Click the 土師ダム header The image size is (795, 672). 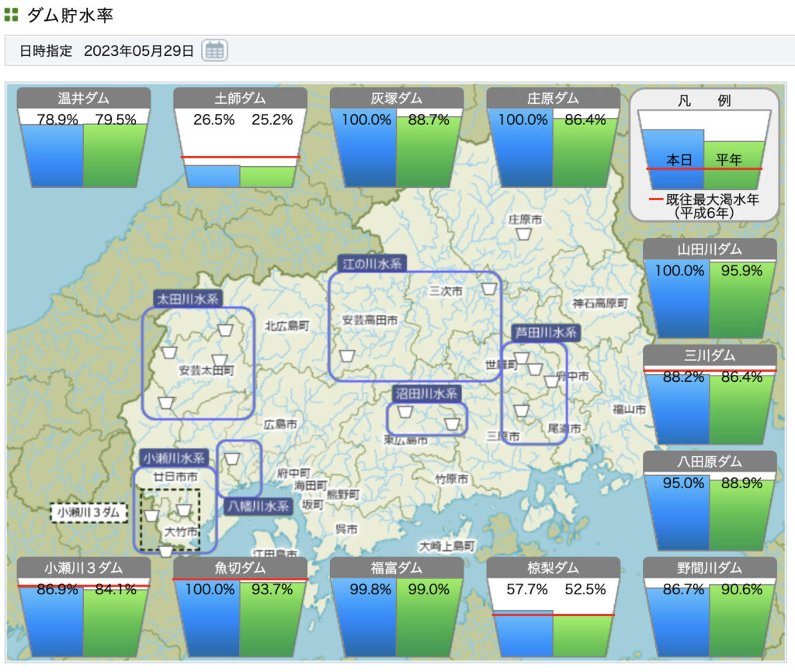[x=240, y=99]
